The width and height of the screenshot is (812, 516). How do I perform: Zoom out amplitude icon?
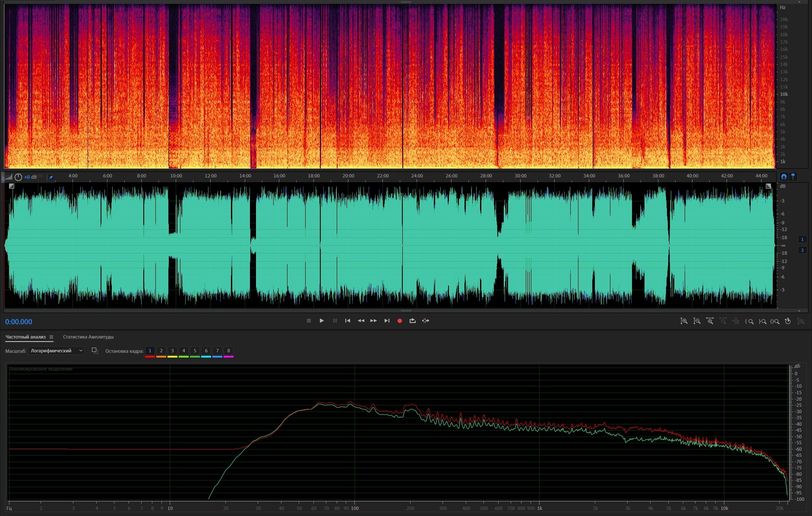697,321
